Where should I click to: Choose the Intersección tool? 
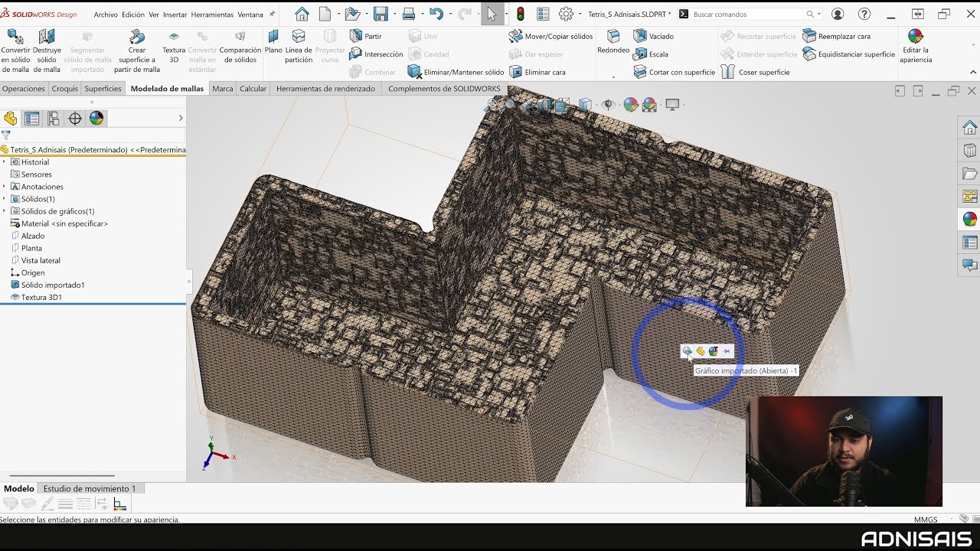(x=376, y=54)
